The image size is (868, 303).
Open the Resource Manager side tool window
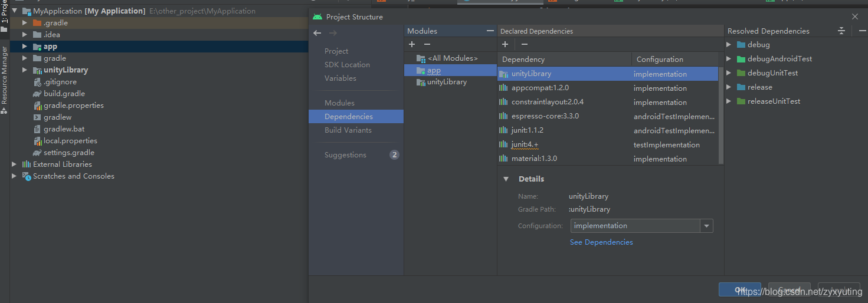pyautogui.click(x=4, y=80)
